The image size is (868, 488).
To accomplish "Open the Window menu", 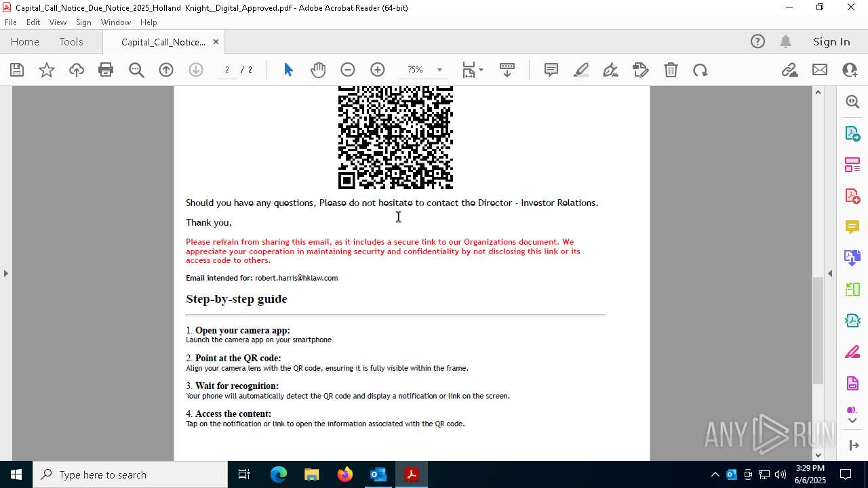I will [116, 22].
